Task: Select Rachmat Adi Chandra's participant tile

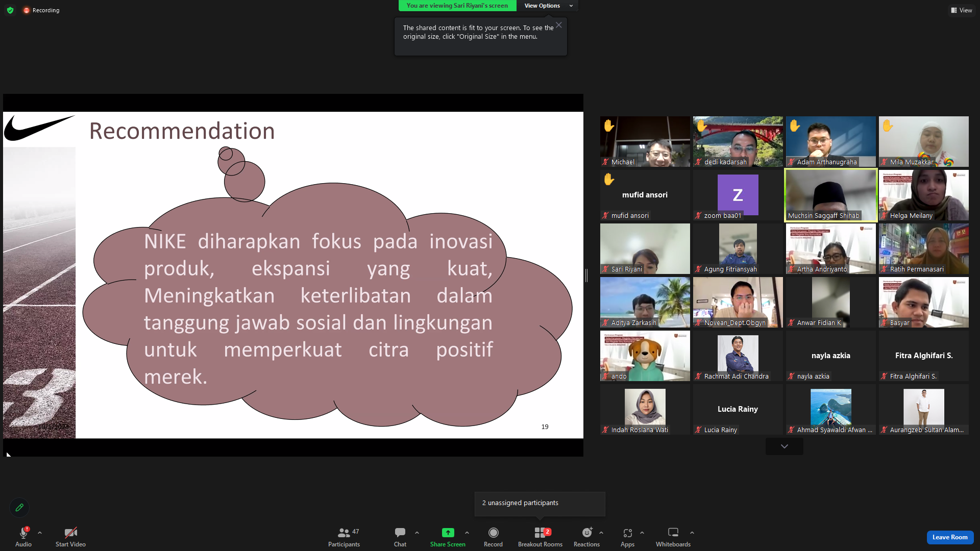Action: (x=738, y=356)
